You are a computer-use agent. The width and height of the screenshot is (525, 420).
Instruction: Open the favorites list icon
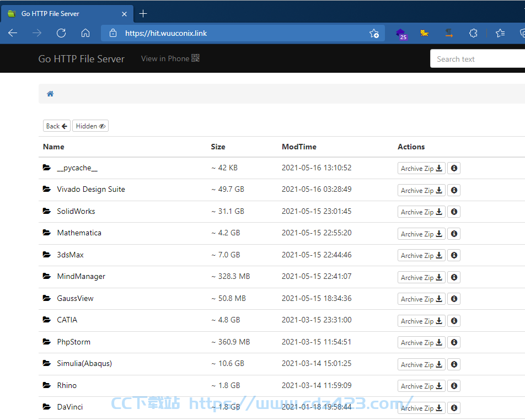point(500,33)
